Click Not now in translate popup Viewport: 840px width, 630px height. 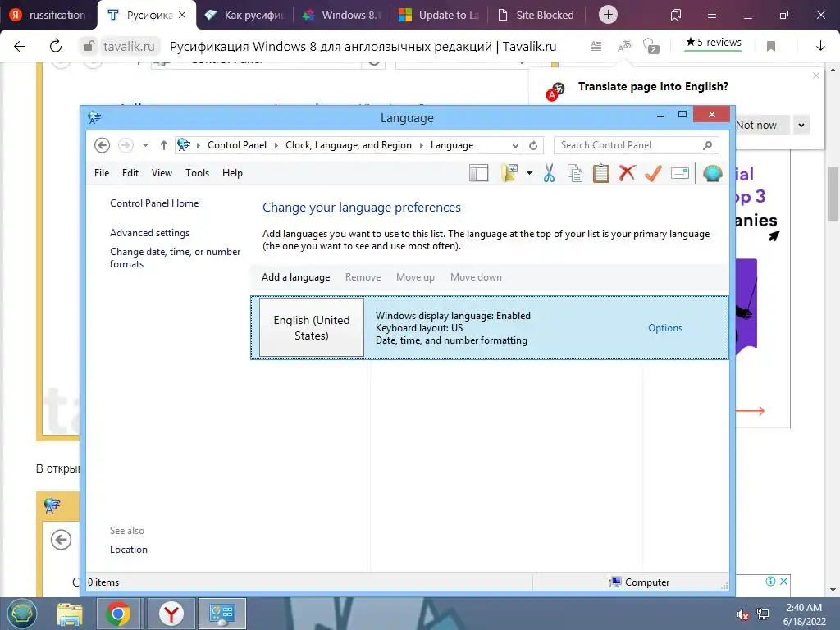[756, 126]
